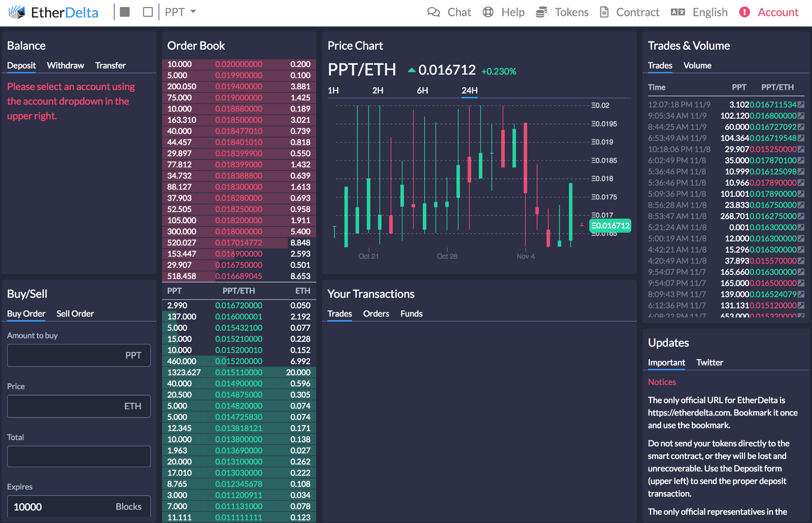Open transaction link for 4:42:21 AM trade

[x=801, y=250]
